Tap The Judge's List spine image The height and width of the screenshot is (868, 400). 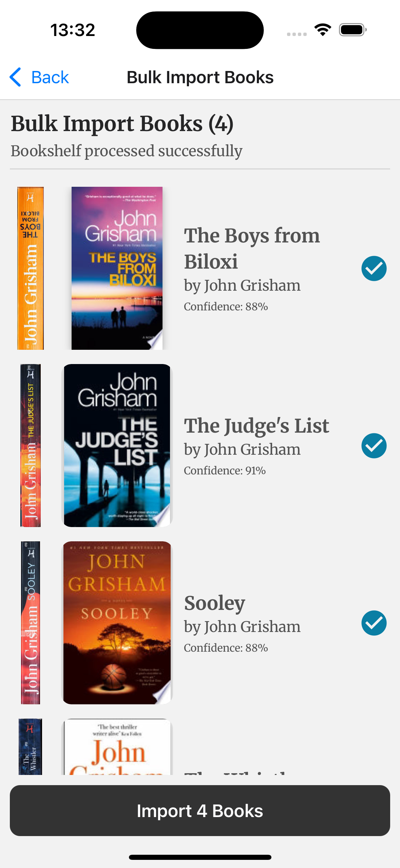(x=31, y=445)
